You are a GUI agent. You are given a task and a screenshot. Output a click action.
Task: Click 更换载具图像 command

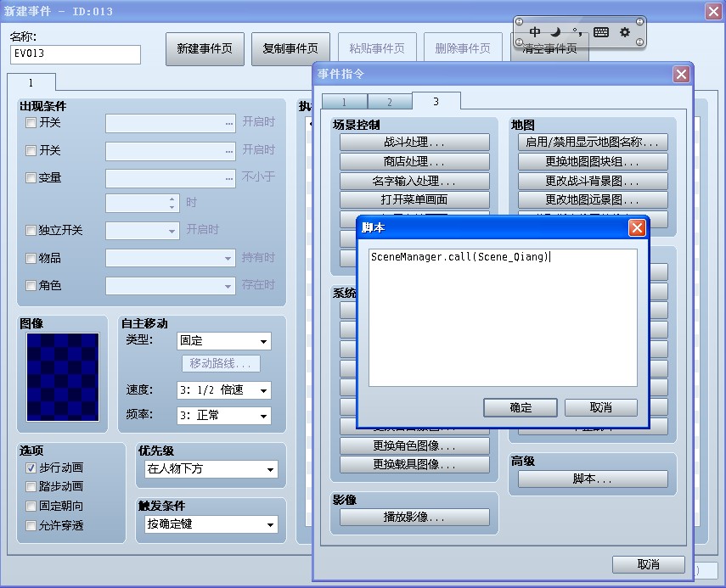(414, 464)
